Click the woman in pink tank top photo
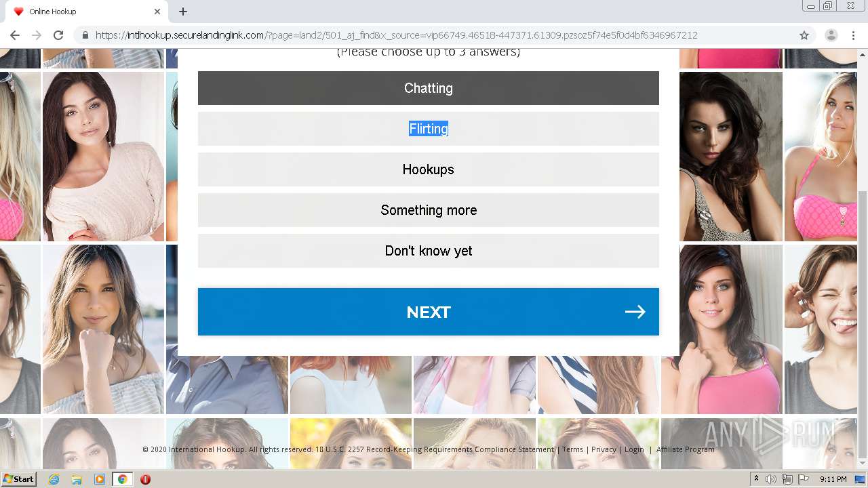 coord(722,329)
